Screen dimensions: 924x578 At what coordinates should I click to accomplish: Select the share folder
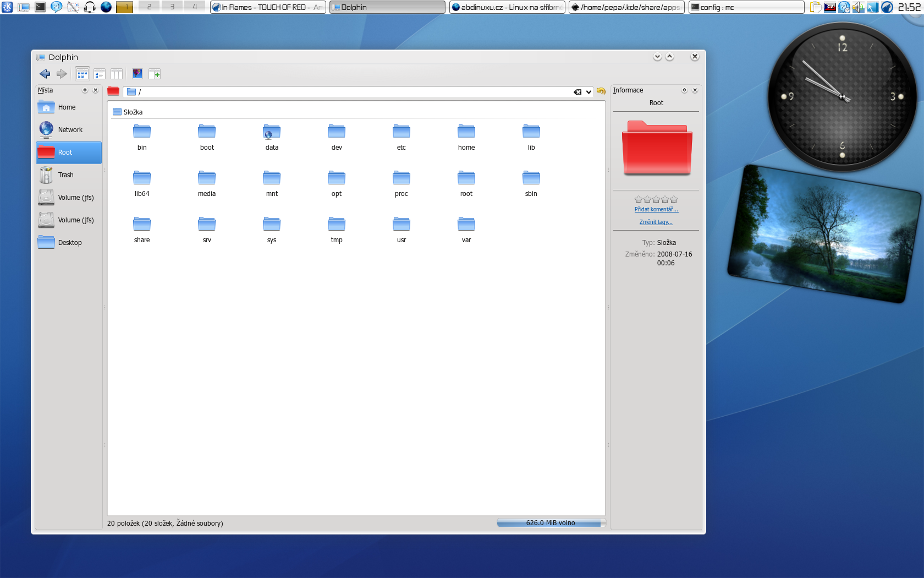click(142, 230)
